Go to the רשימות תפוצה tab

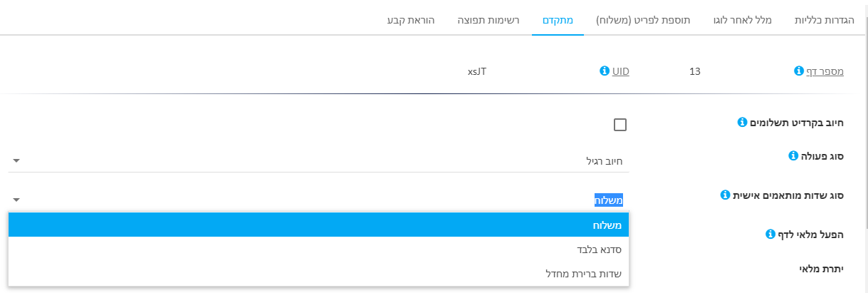[488, 19]
